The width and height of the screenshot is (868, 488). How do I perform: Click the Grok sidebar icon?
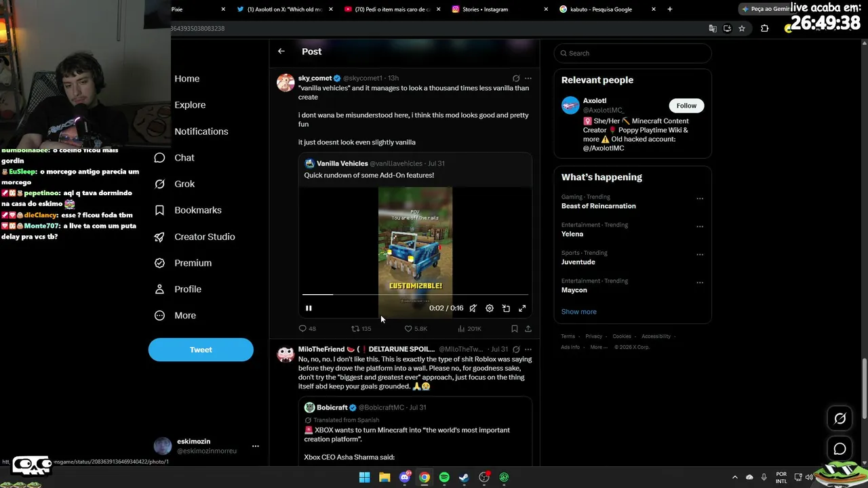159,184
